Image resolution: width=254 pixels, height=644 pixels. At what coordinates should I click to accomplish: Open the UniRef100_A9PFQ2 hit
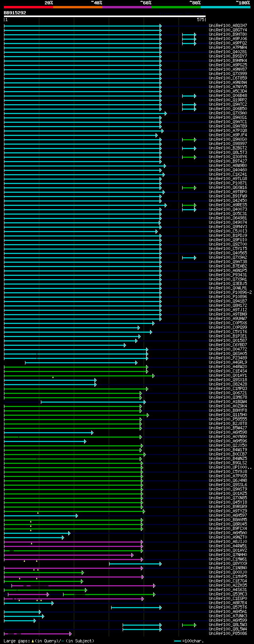[228, 43]
